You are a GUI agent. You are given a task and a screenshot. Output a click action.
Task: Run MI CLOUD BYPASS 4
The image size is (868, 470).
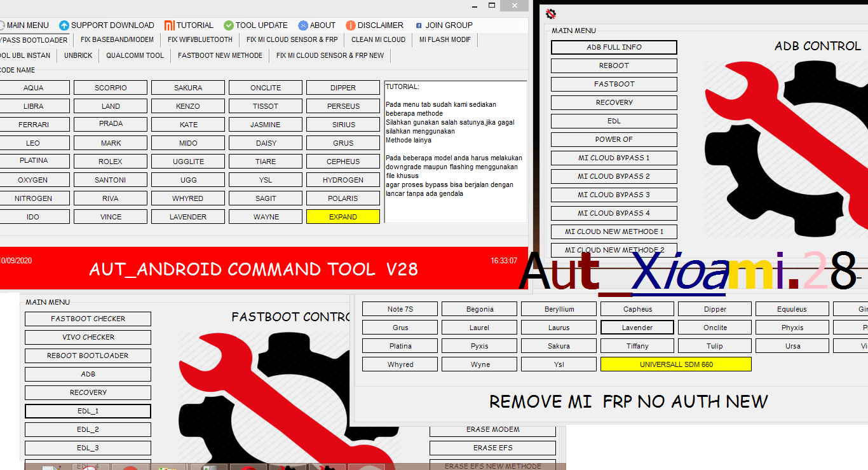[614, 213]
